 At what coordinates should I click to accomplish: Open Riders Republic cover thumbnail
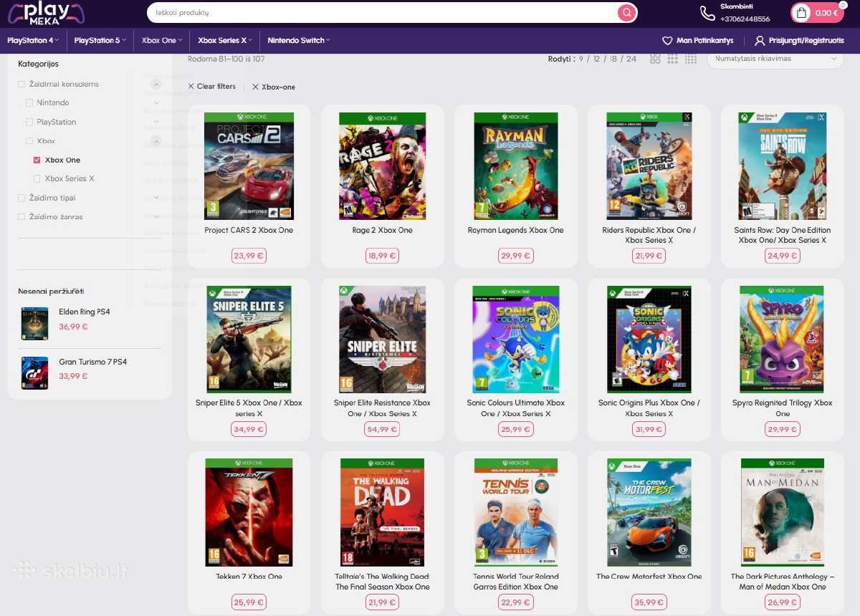(x=649, y=166)
